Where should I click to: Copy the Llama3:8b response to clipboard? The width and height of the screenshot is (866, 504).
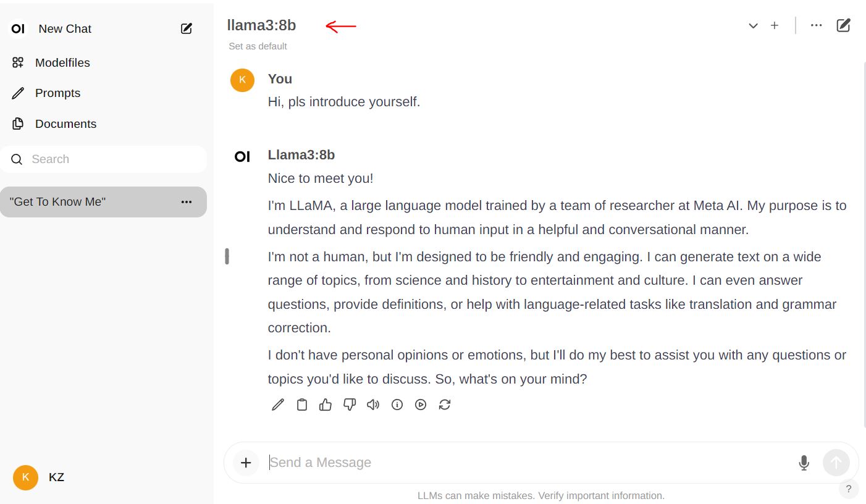(302, 405)
